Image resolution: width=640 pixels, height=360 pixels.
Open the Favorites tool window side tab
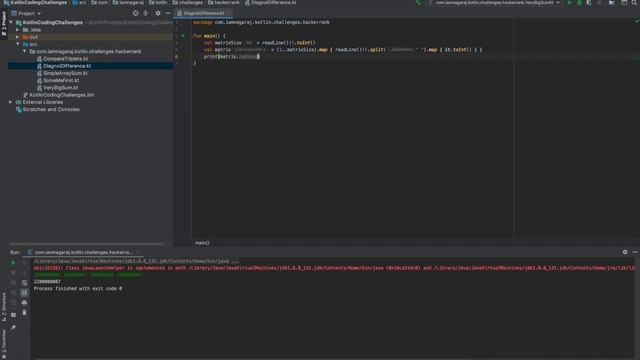point(4,344)
